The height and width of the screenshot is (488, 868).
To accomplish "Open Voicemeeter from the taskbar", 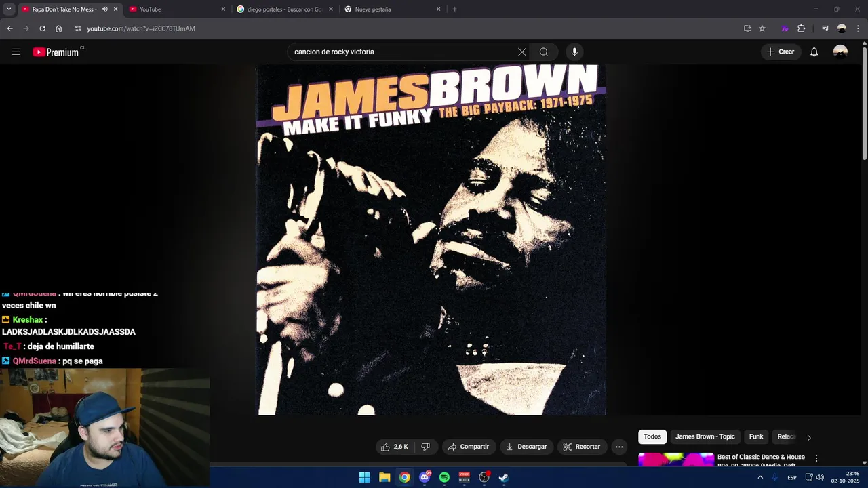I will point(465,477).
